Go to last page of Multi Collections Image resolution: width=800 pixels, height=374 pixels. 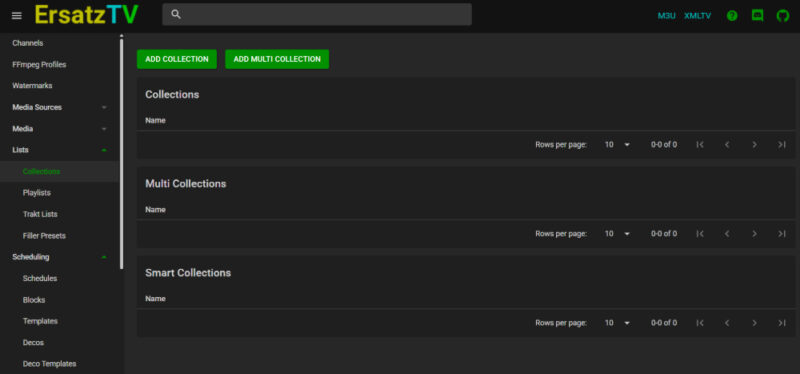[782, 234]
